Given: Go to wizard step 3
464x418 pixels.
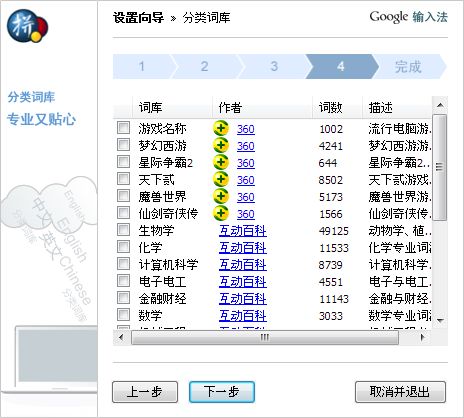Looking at the screenshot, I should [x=274, y=66].
